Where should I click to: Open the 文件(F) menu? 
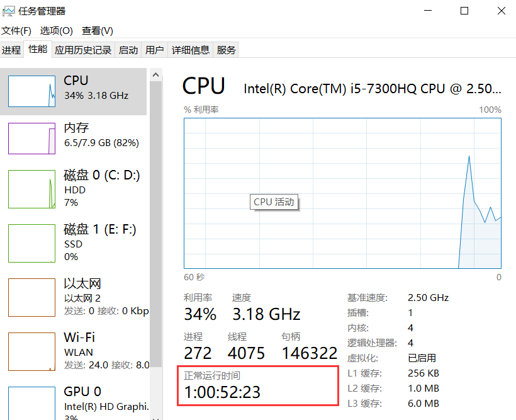16,31
